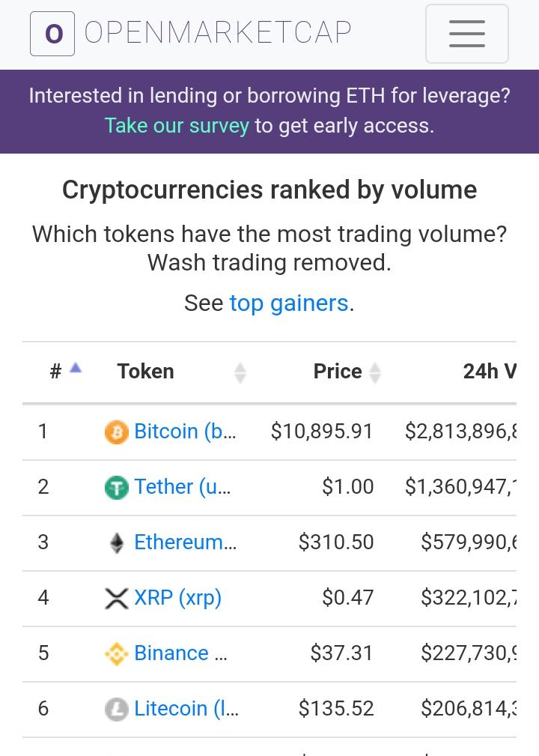This screenshot has width=539, height=756.
Task: Open the hamburger navigation menu
Action: pyautogui.click(x=466, y=34)
